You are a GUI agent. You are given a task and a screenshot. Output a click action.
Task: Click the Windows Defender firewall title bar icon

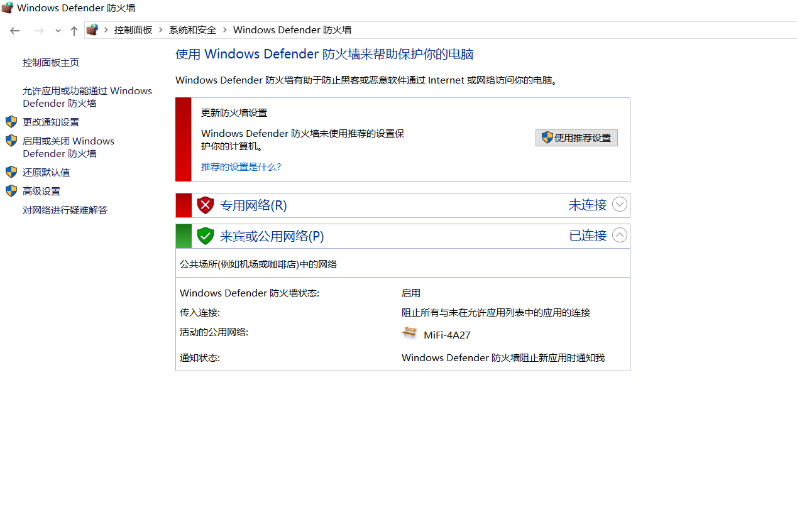click(x=8, y=8)
